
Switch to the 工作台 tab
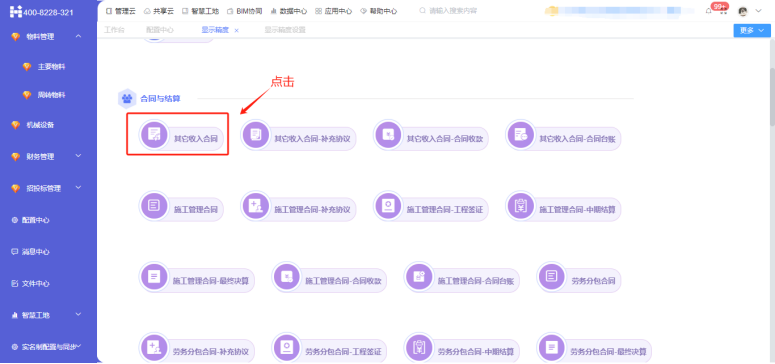pos(114,30)
